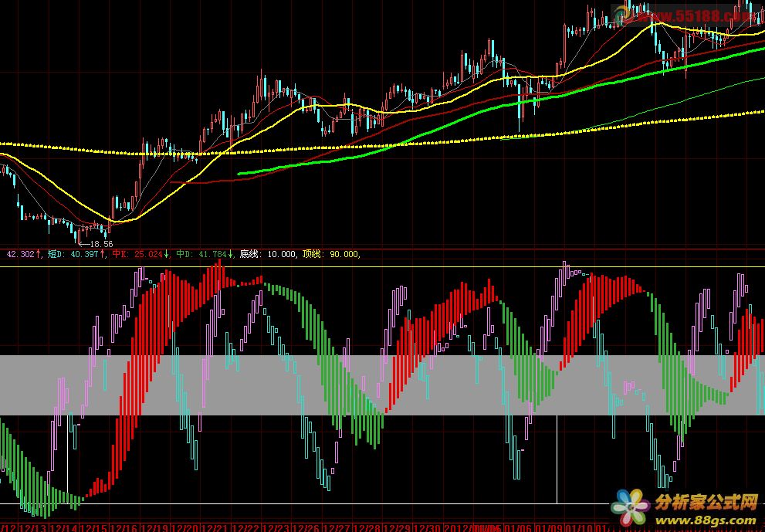765x532 pixels.
Task: Jump to the 12/23 date label
Action: [276, 528]
